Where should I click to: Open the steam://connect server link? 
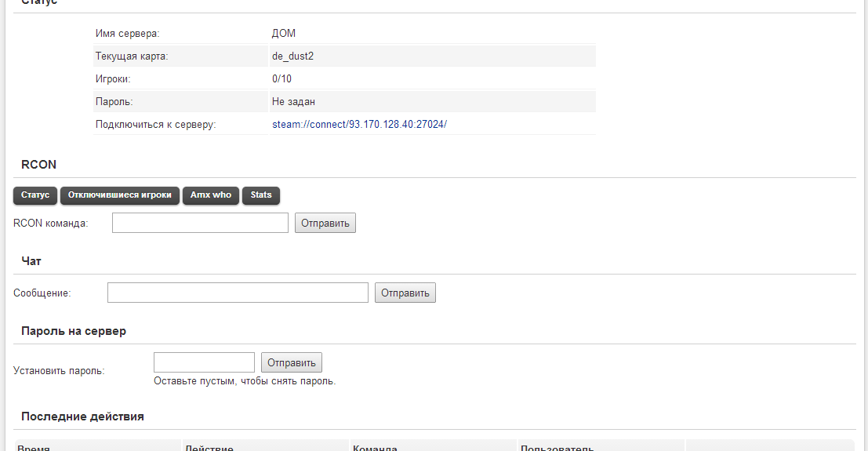pyautogui.click(x=359, y=124)
